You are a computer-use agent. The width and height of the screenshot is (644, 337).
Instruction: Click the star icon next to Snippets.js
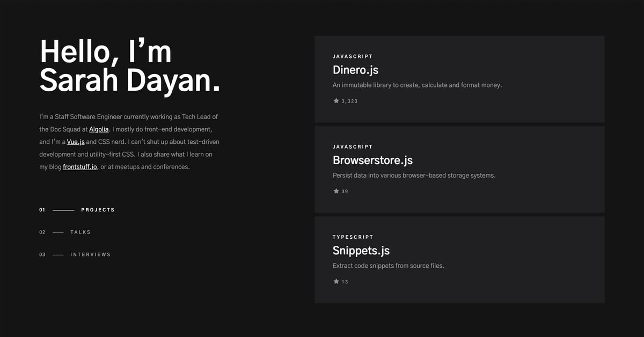pyautogui.click(x=335, y=281)
